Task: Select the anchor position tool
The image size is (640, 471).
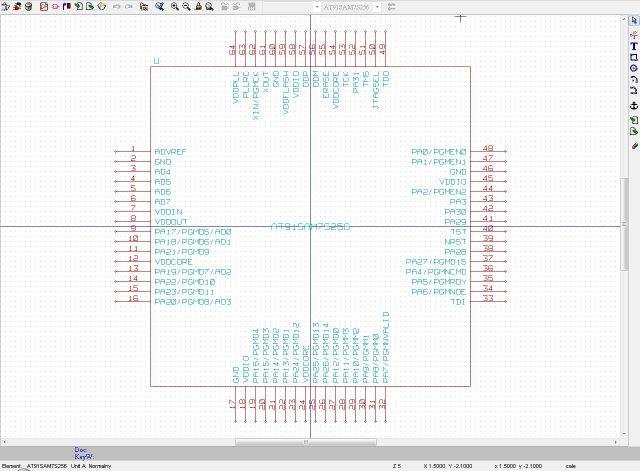Action: [x=633, y=106]
